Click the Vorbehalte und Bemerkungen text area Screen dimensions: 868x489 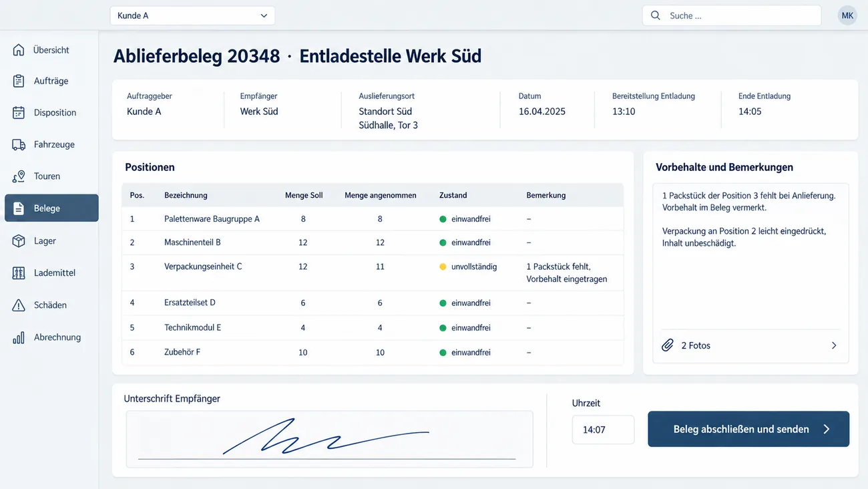pyautogui.click(x=750, y=255)
